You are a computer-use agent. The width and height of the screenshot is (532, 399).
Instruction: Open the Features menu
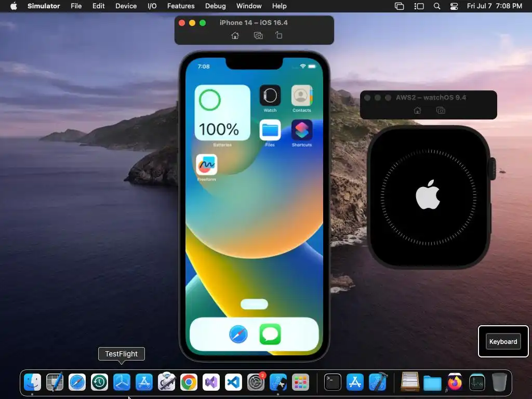pyautogui.click(x=181, y=6)
